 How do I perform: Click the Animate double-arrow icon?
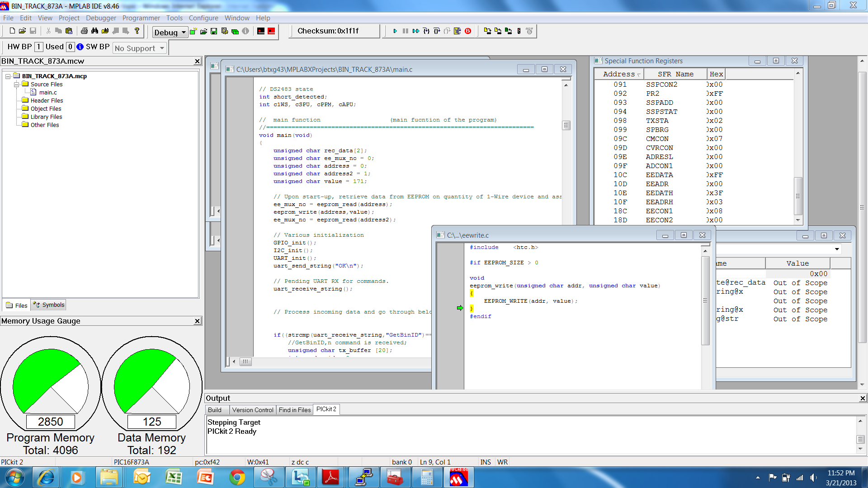(416, 31)
